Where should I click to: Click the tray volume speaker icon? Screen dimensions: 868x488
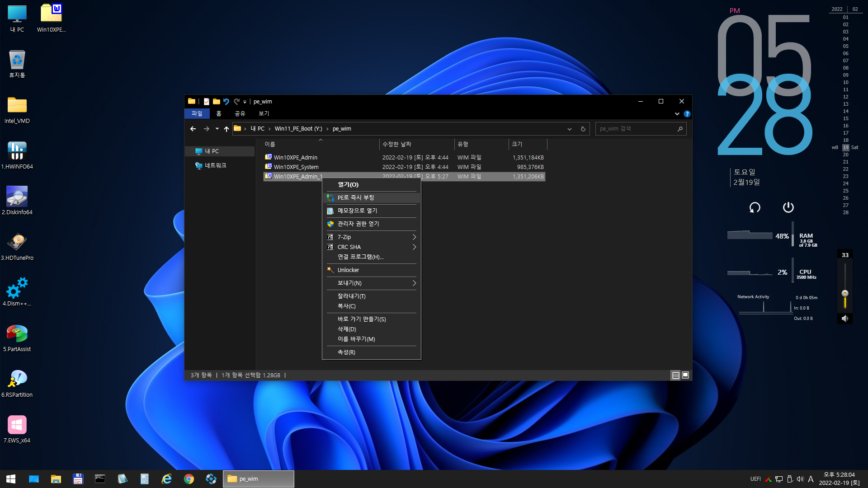click(x=800, y=479)
